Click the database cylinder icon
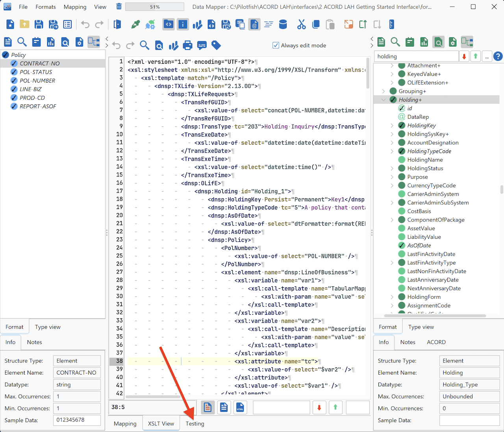Viewport: 504px width, 432px height. click(x=283, y=24)
